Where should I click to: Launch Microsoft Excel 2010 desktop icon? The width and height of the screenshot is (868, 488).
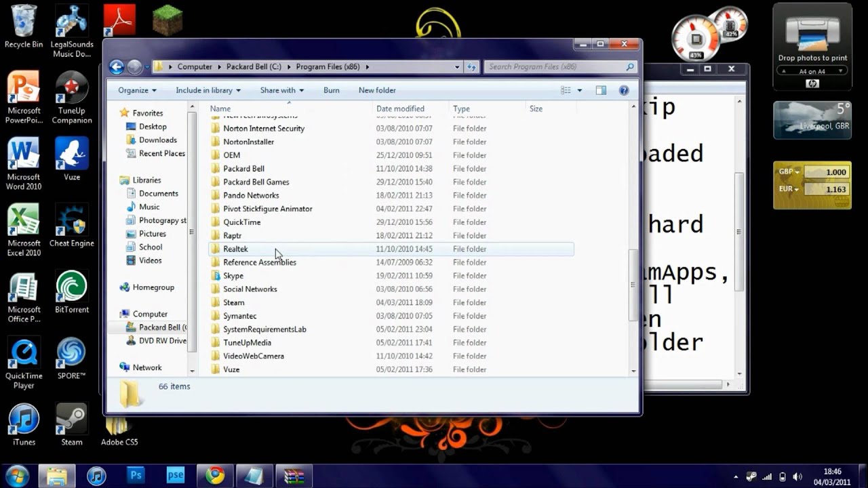click(24, 230)
